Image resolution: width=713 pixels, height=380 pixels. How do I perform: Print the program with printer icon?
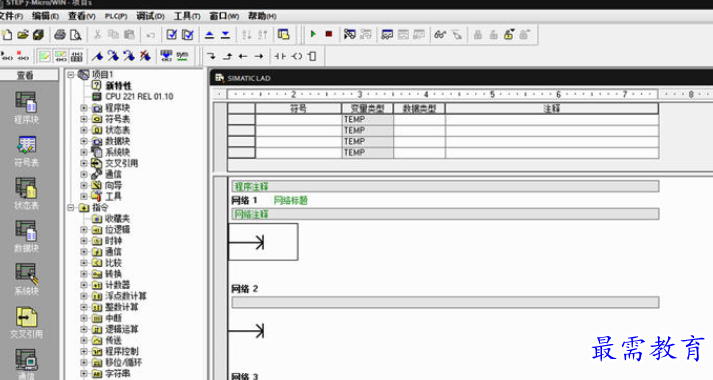[x=60, y=35]
